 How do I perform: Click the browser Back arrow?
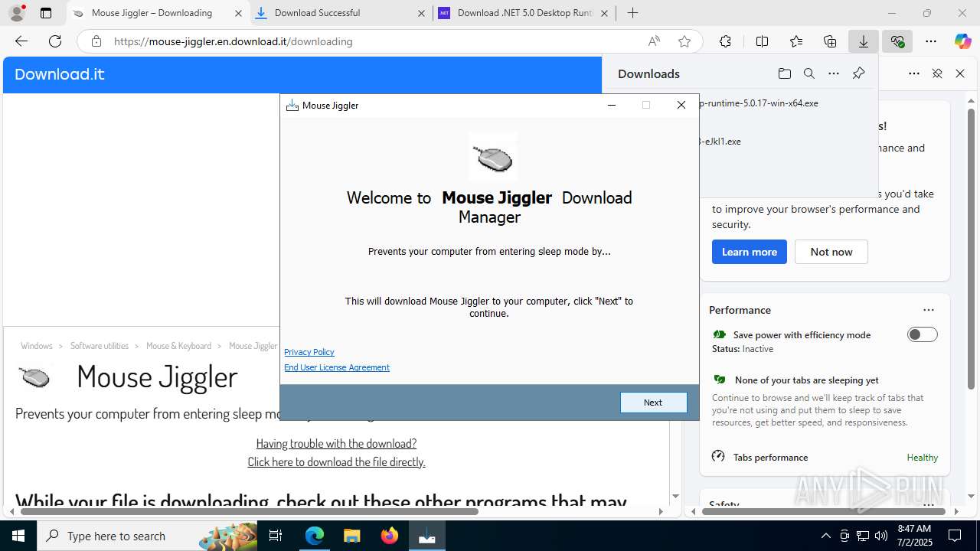pos(21,41)
